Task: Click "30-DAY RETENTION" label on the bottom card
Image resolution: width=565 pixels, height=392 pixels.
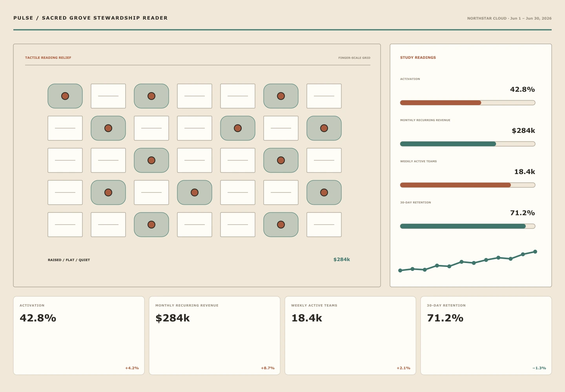Action: click(x=447, y=305)
